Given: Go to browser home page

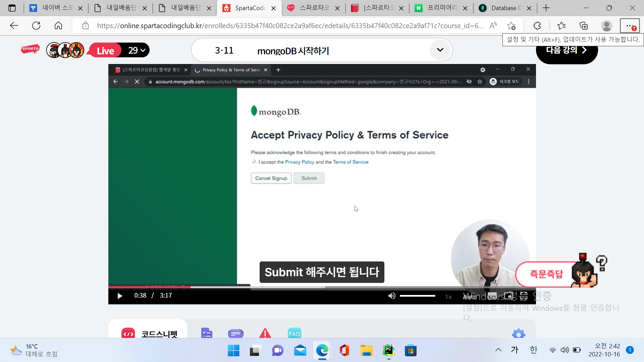Looking at the screenshot, I should pyautogui.click(x=58, y=25).
